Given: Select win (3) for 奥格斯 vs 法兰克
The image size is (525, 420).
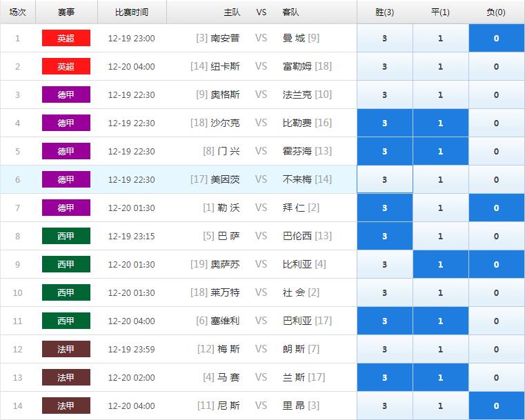Looking at the screenshot, I should (385, 94).
